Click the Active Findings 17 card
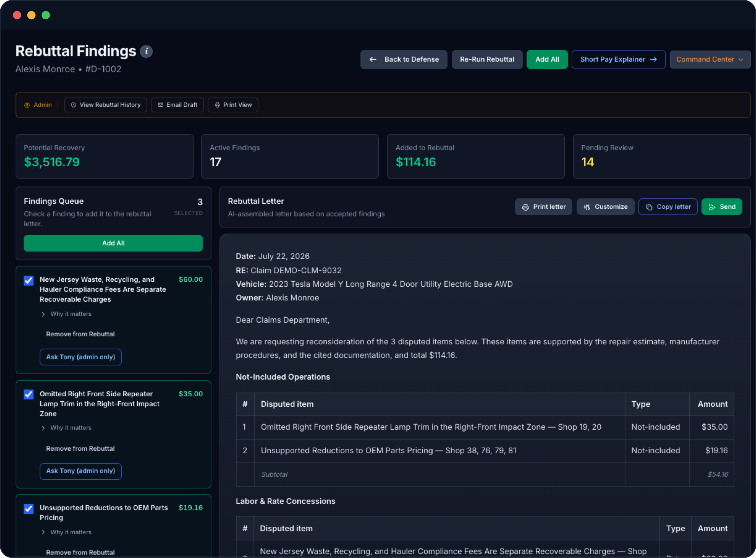Screen dimensions: 756x558 tap(290, 156)
